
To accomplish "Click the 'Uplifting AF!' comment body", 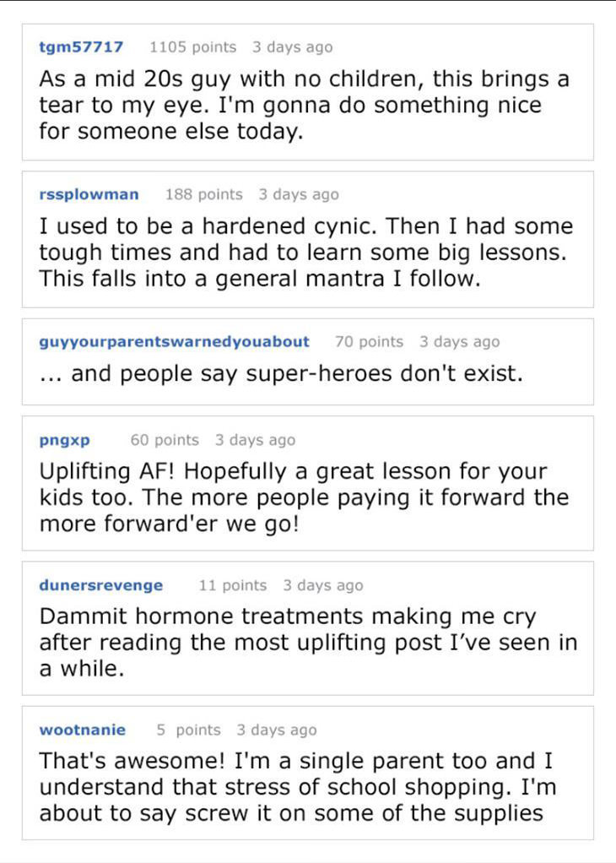I will point(304,497).
